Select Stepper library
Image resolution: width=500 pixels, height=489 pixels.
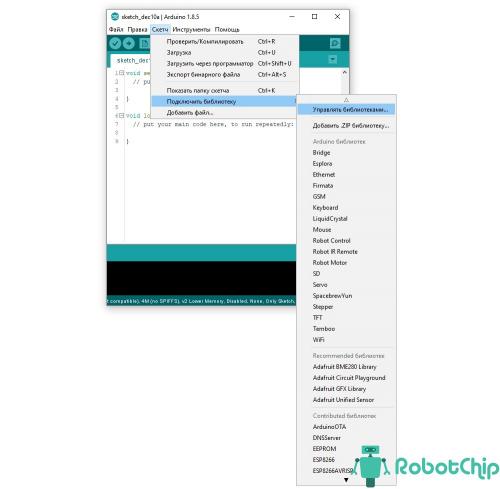coord(346,307)
